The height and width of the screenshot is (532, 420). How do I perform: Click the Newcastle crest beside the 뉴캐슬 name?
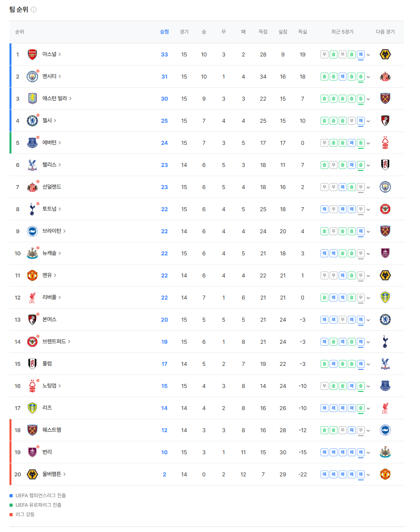coord(32,253)
